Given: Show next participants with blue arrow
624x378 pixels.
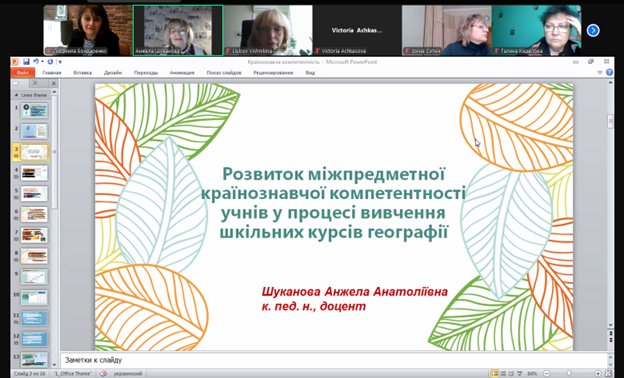Looking at the screenshot, I should coord(593,30).
